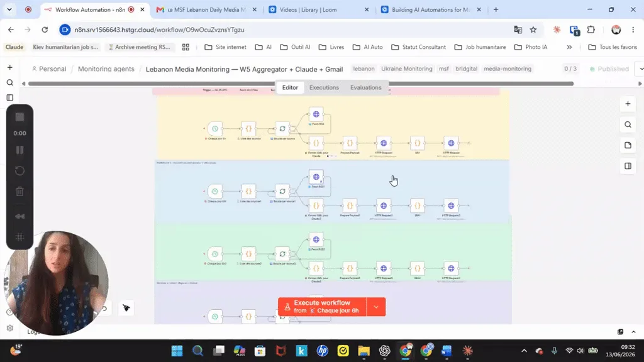Click the horizontal scrollbar above the canvas
Image resolution: width=644 pixels, height=362 pixels.
(301, 84)
